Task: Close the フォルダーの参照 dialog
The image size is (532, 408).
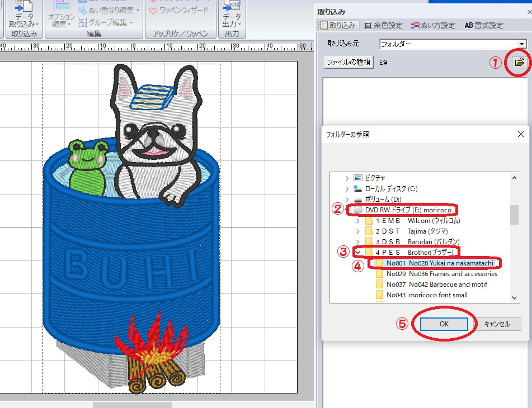Action: 521,134
